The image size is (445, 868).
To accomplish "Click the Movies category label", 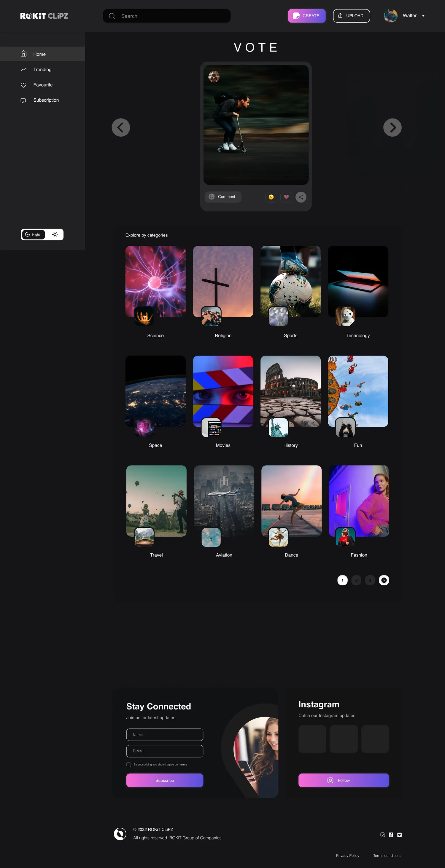I will pos(223,445).
